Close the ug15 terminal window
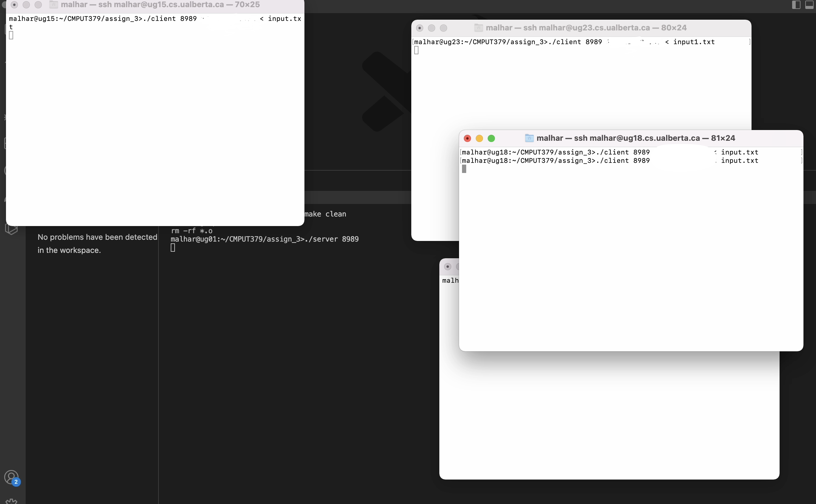Viewport: 816px width, 504px height. pos(14,5)
